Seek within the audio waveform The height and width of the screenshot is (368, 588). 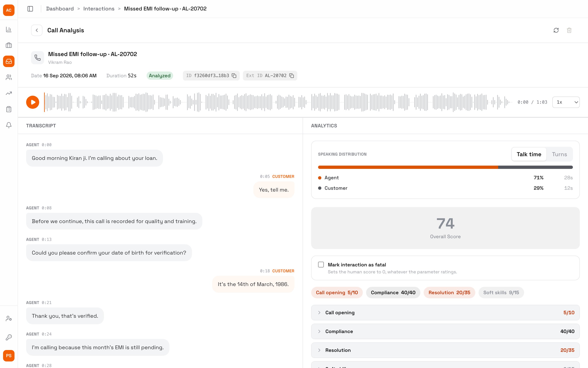tap(278, 102)
